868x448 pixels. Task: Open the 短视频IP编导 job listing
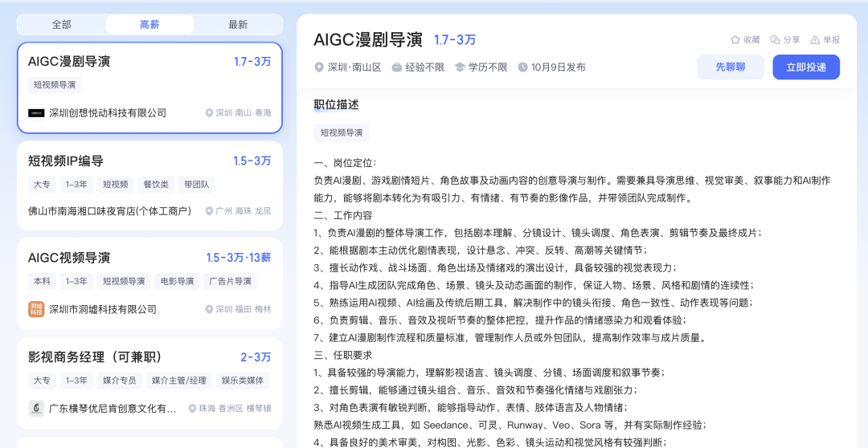click(149, 185)
